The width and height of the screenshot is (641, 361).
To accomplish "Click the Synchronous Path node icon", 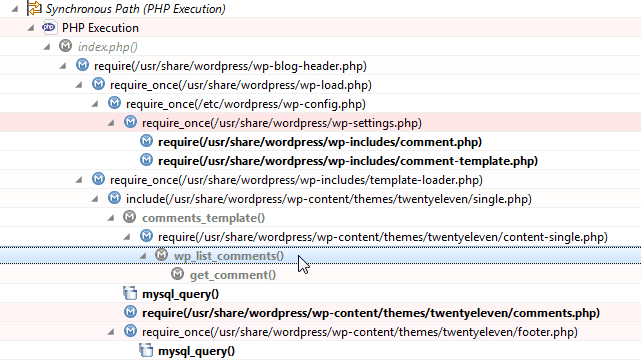I will (x=34, y=8).
